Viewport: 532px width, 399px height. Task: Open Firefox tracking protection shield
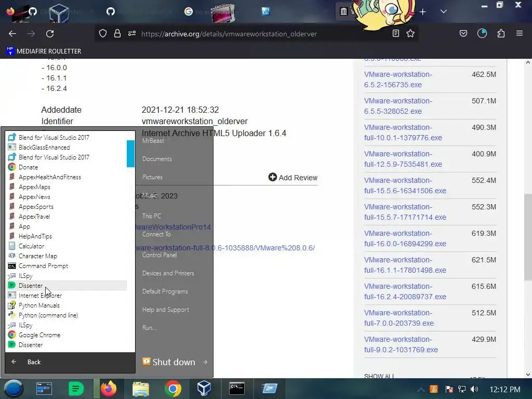(x=103, y=34)
